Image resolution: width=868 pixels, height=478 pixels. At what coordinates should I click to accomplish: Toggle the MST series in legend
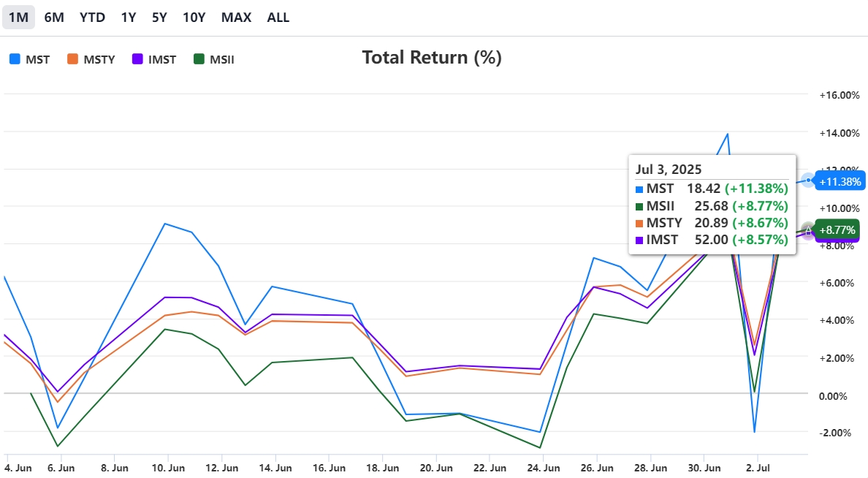click(x=30, y=59)
